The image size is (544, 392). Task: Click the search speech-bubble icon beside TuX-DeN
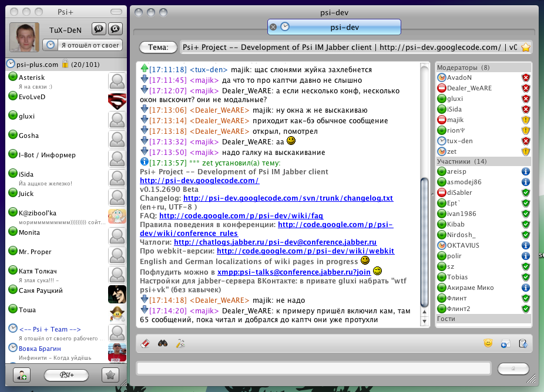(116, 28)
